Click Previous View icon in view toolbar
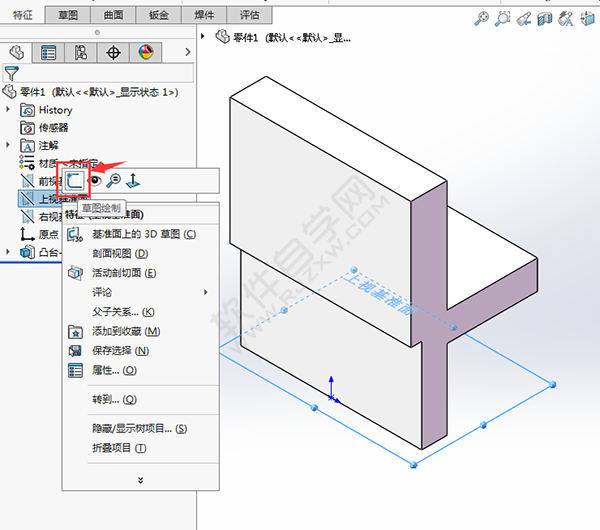This screenshot has height=530, width=600. [x=524, y=18]
